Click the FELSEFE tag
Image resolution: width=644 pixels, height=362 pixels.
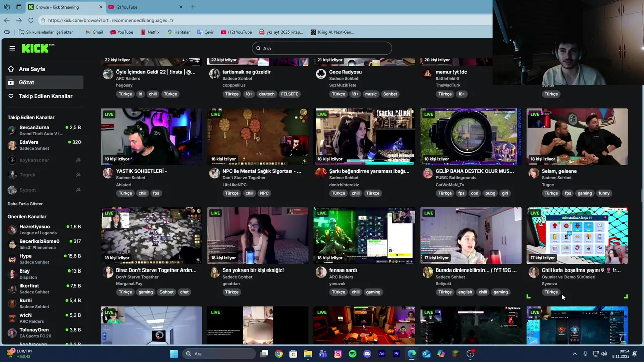[x=290, y=94]
